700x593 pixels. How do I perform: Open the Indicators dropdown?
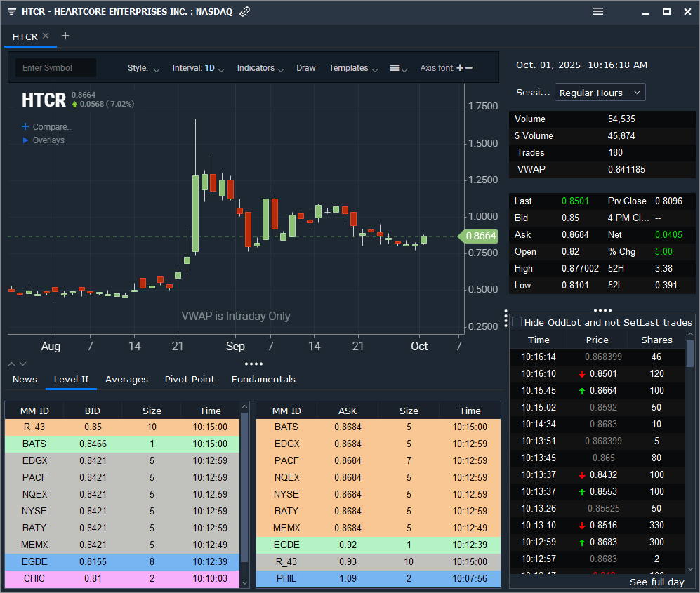260,68
